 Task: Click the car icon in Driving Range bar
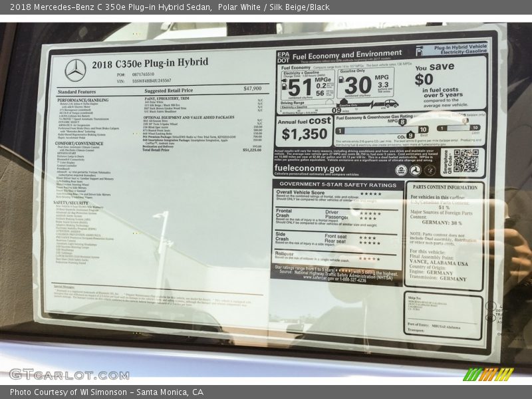coord(391,104)
